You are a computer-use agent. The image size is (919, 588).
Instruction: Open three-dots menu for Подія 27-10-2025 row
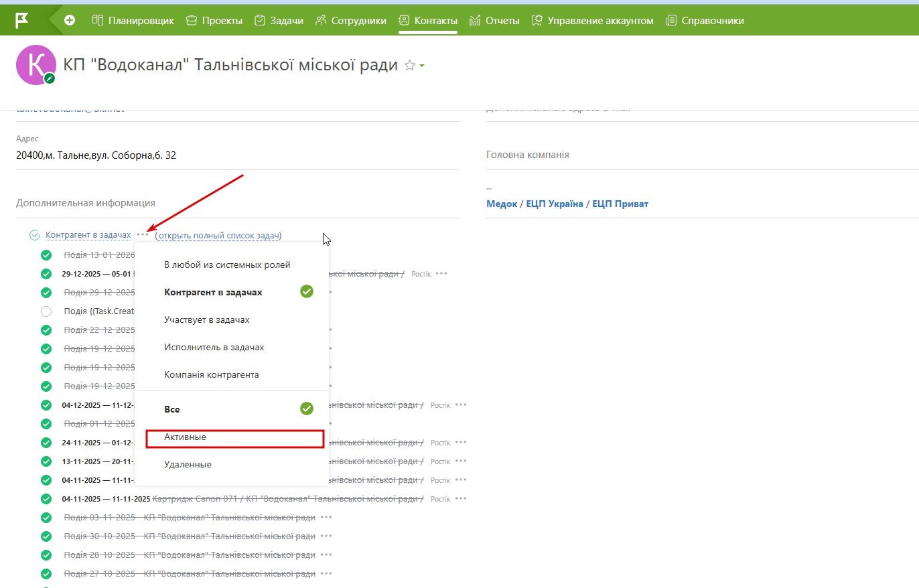pos(326,574)
